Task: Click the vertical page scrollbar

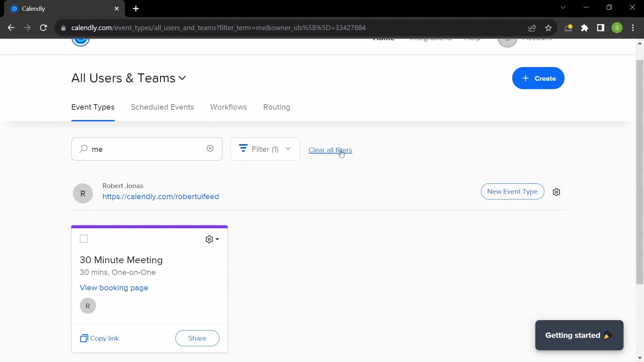Action: click(640, 172)
